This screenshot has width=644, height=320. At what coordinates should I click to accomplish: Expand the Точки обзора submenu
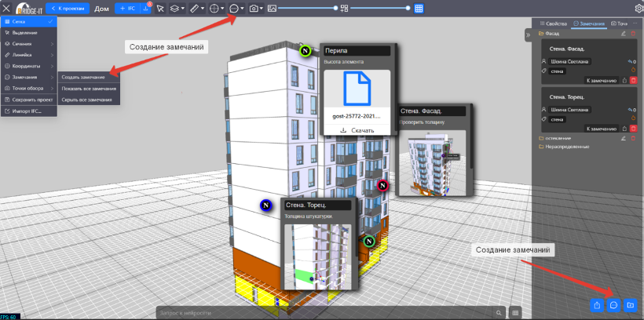tap(29, 88)
